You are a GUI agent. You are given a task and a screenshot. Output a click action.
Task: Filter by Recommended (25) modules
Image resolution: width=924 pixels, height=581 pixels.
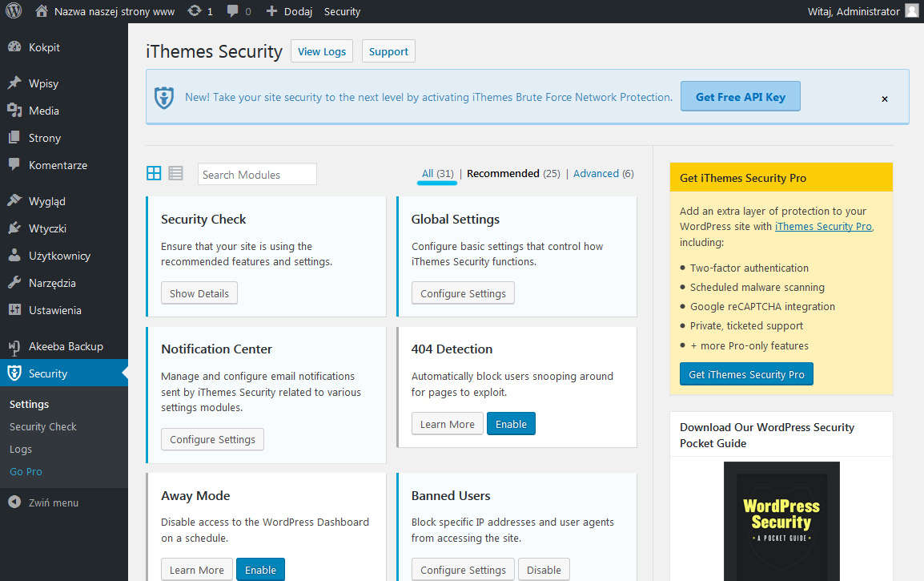[x=513, y=173]
